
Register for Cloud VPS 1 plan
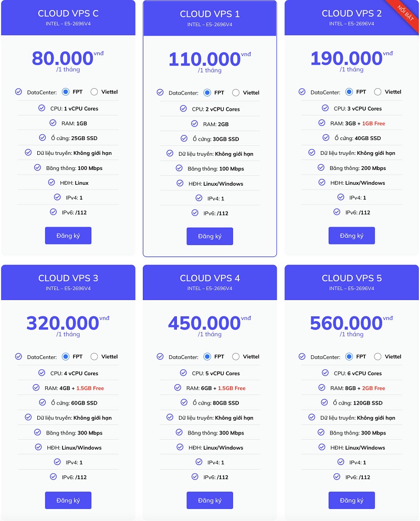point(210,236)
